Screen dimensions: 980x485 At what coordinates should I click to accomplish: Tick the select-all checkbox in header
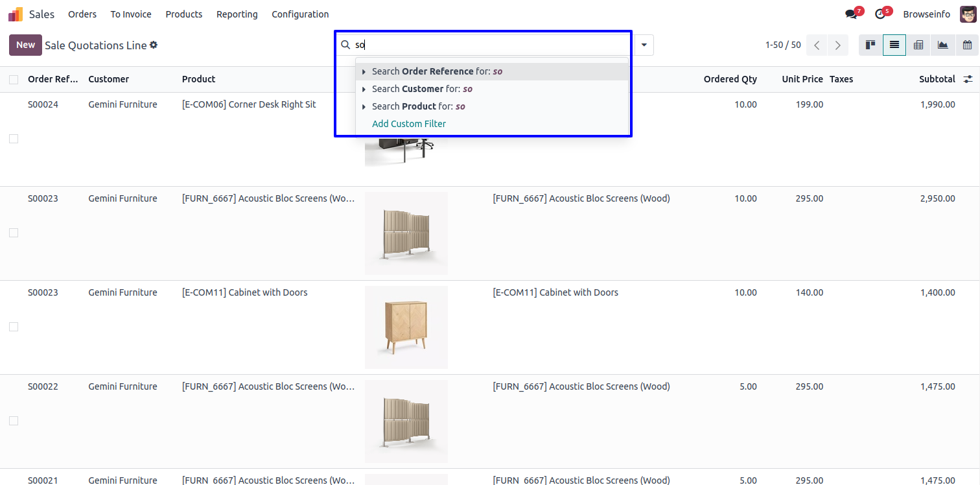[14, 79]
